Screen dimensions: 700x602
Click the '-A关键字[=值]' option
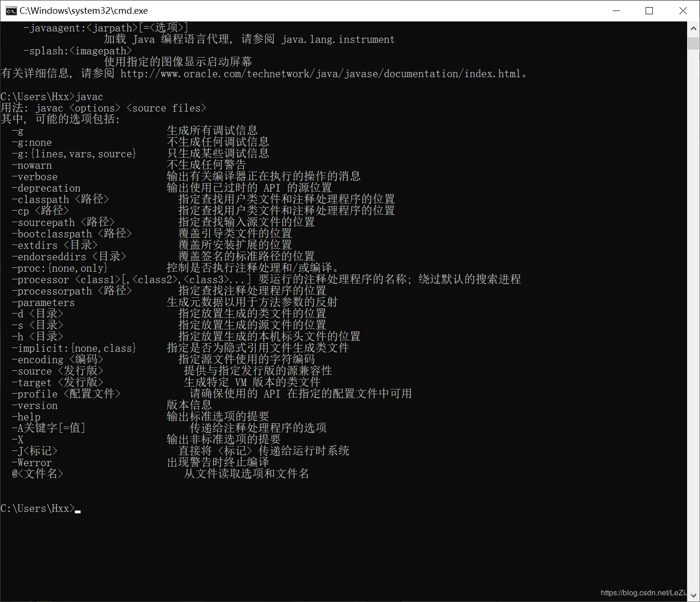49,428
